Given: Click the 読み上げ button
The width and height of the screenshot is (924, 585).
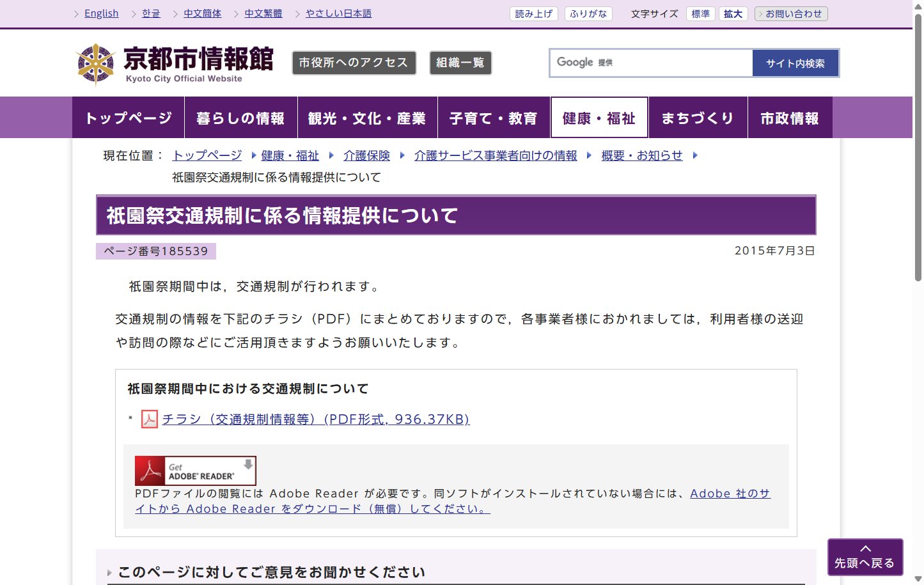Looking at the screenshot, I should (533, 14).
